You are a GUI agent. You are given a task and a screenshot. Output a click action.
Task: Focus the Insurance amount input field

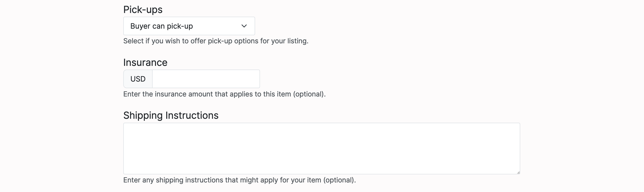(206, 79)
